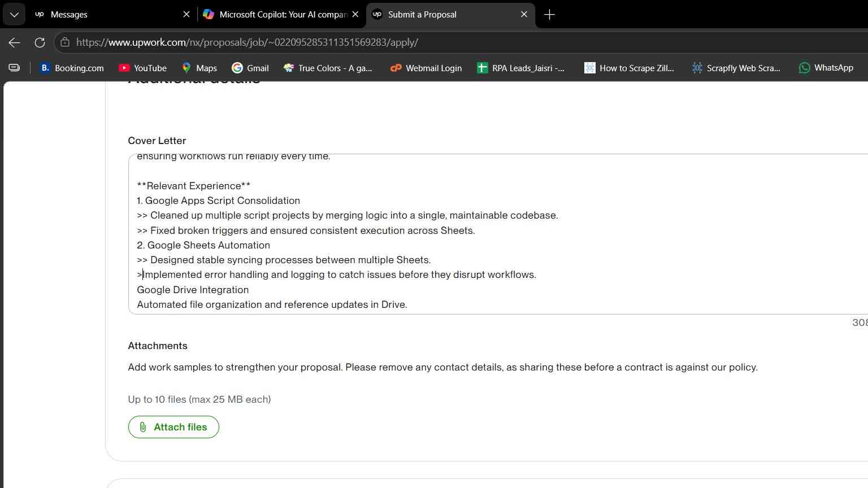Open the Maps bookmark
The width and height of the screenshot is (868, 488).
pyautogui.click(x=199, y=68)
